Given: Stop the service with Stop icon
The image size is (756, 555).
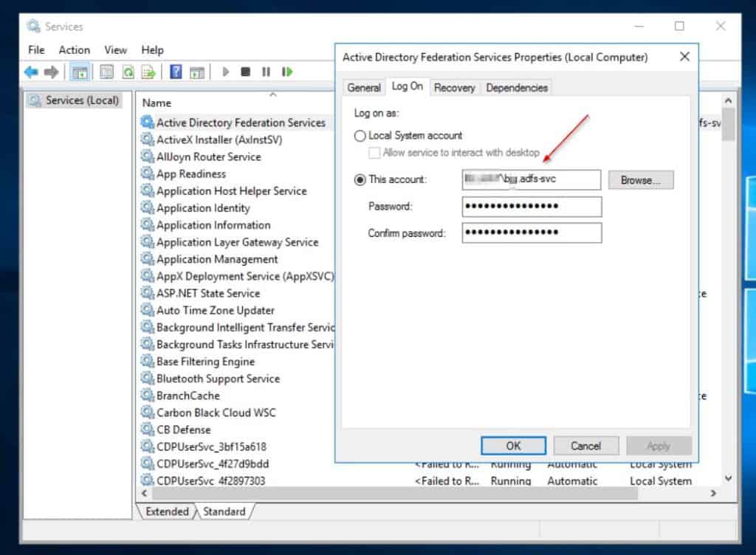Looking at the screenshot, I should click(x=245, y=72).
